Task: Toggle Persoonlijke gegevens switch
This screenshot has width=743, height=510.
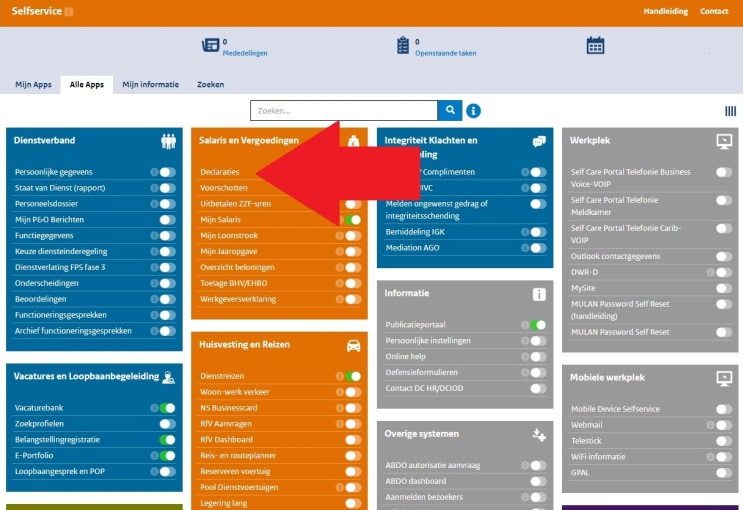Action: click(167, 172)
